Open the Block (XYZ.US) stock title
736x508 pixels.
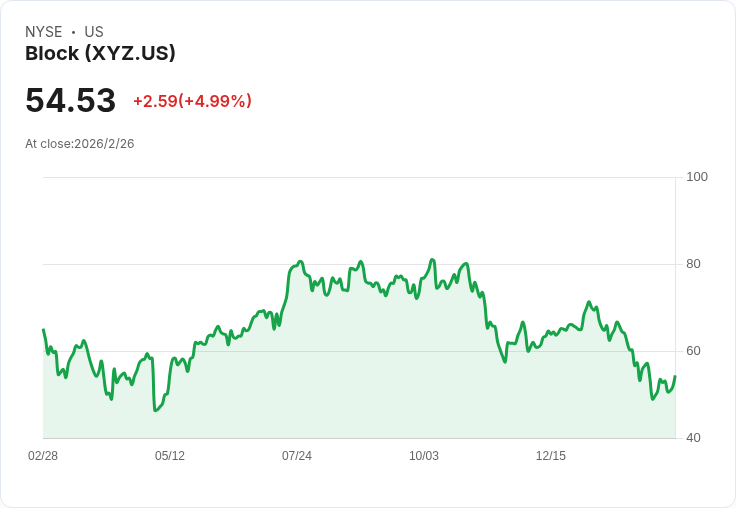pos(100,54)
